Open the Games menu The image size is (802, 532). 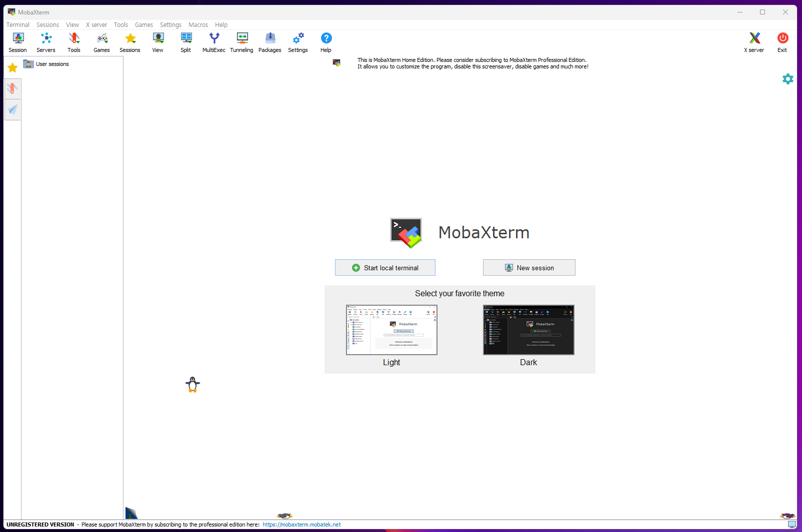pos(144,25)
